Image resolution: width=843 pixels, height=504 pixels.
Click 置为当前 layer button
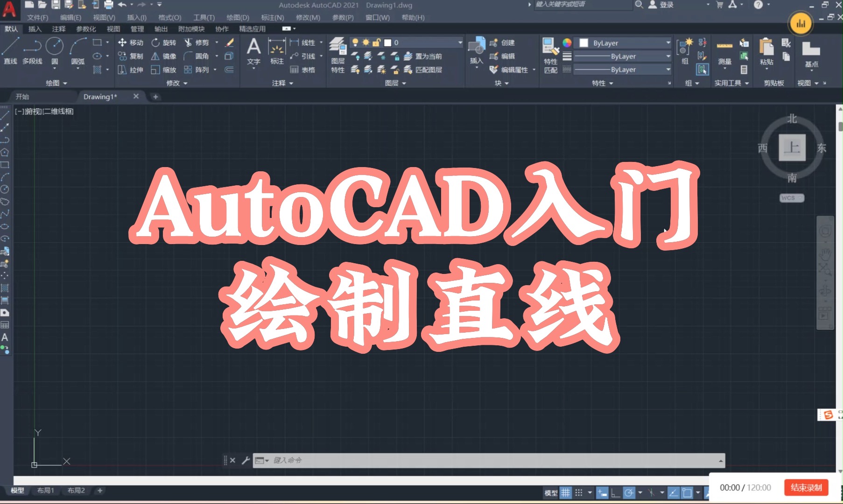pos(423,56)
